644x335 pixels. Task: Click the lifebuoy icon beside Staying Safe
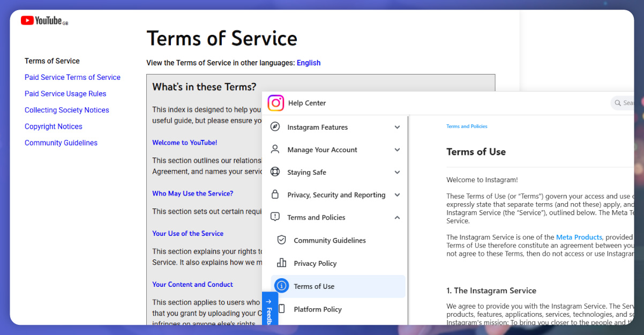click(x=275, y=172)
